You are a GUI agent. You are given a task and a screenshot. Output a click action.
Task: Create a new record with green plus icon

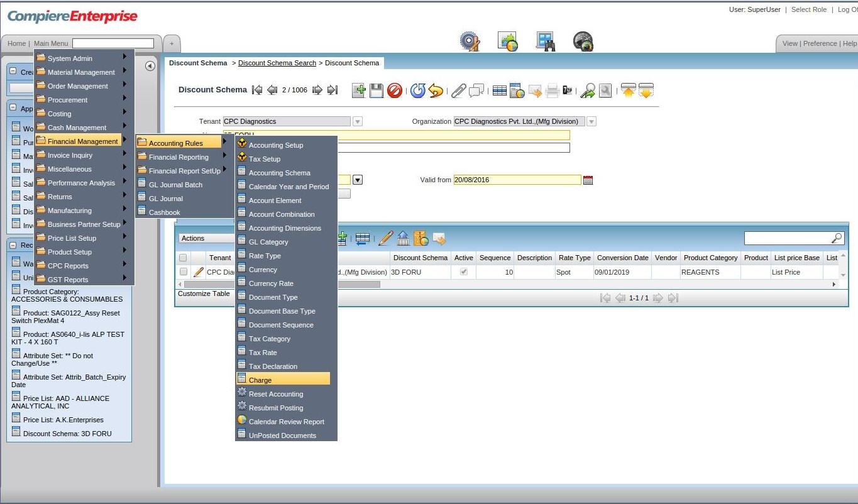tap(359, 90)
